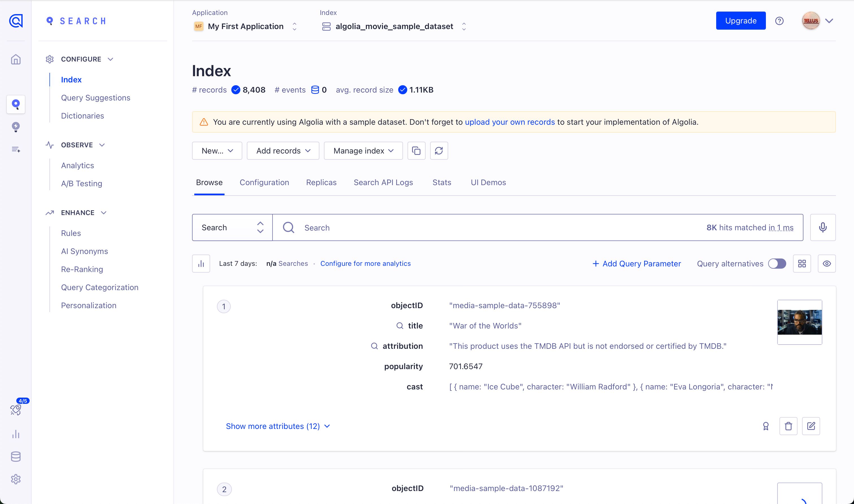
Task: Open the Search API Logs tab
Action: [383, 182]
